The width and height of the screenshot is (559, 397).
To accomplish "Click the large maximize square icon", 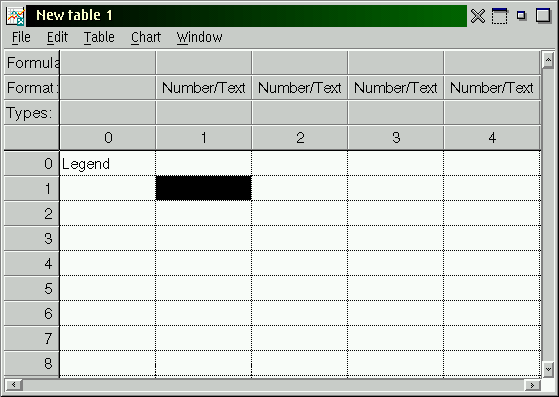I will pos(543,16).
